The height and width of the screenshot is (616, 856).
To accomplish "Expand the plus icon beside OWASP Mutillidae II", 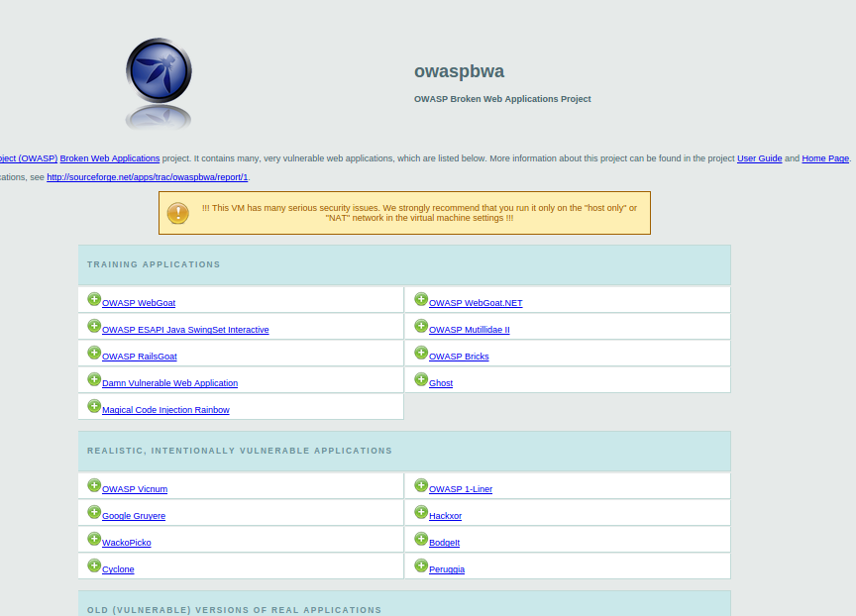I will pyautogui.click(x=421, y=326).
